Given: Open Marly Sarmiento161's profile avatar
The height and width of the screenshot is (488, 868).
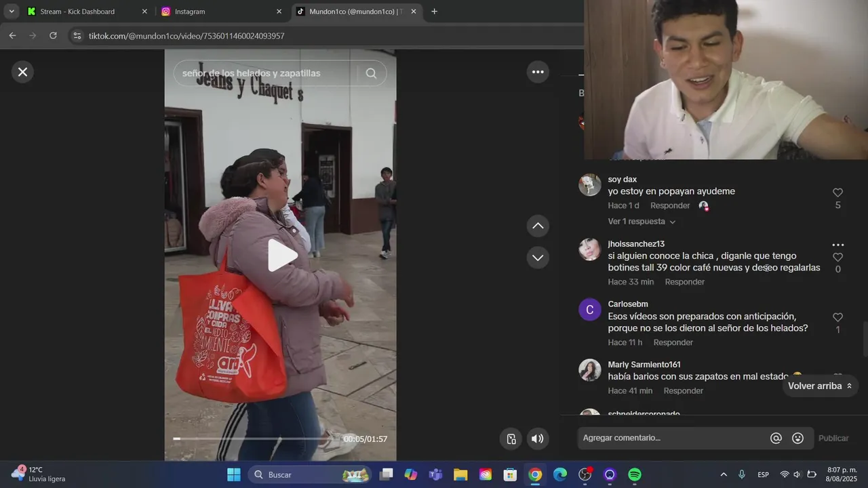Looking at the screenshot, I should (590, 370).
